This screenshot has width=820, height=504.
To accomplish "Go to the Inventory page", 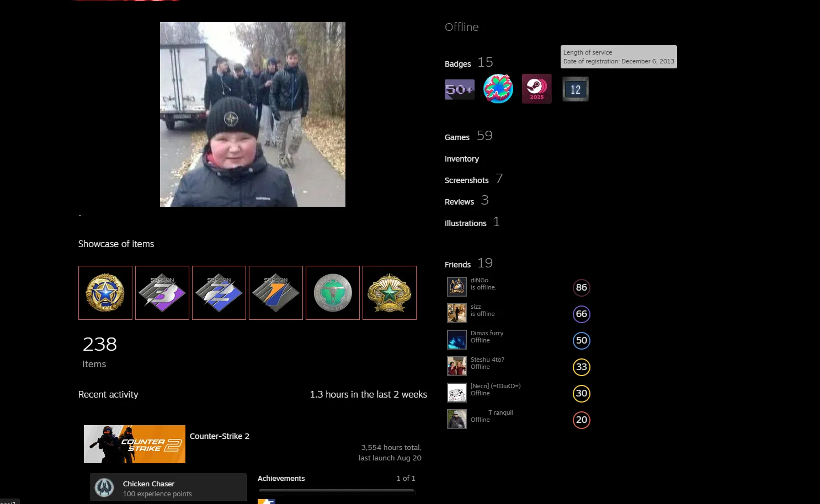I will [x=462, y=159].
